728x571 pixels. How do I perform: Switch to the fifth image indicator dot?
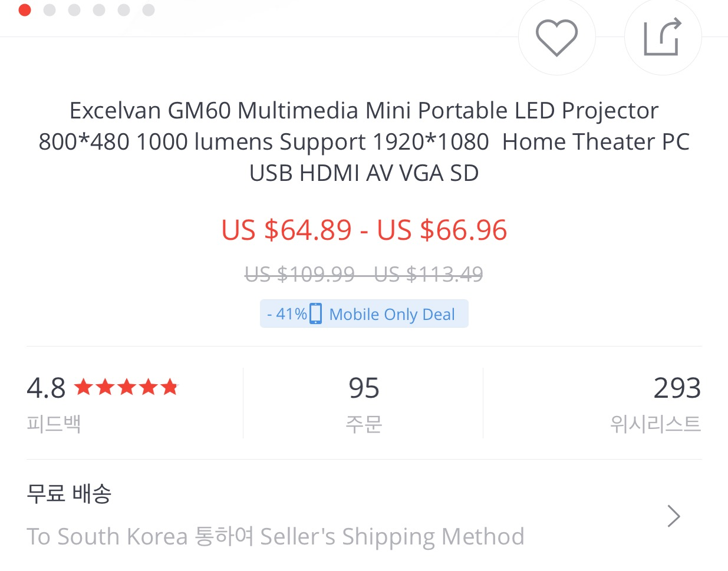pyautogui.click(x=124, y=10)
